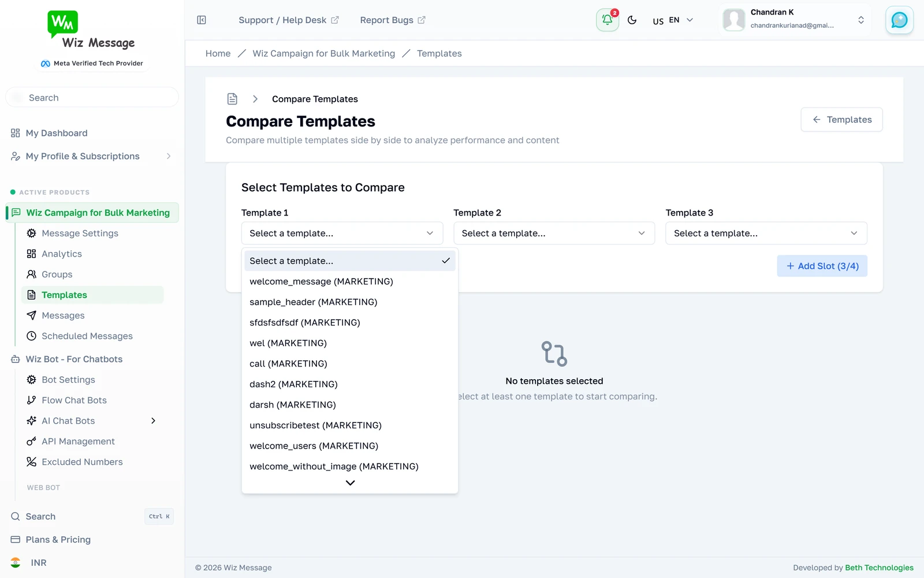This screenshot has height=578, width=924.
Task: Choose dash2 (MARKETING) option
Action: click(x=350, y=384)
